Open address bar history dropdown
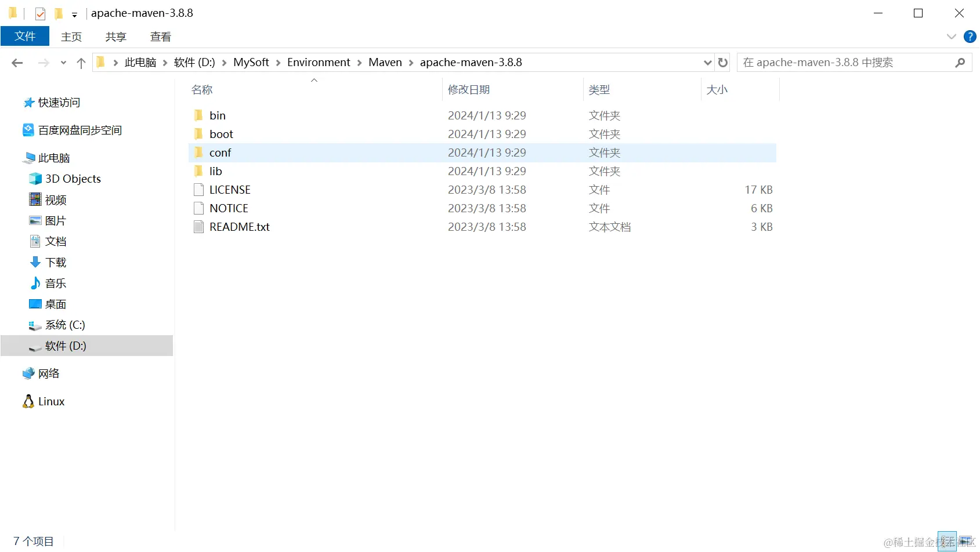Viewport: 980px width, 552px height. coord(708,62)
